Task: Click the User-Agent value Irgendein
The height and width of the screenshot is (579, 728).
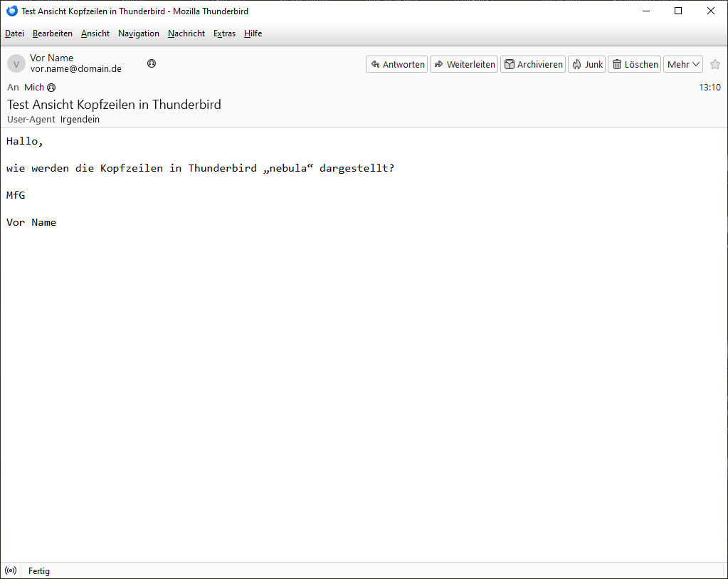Action: 80,120
